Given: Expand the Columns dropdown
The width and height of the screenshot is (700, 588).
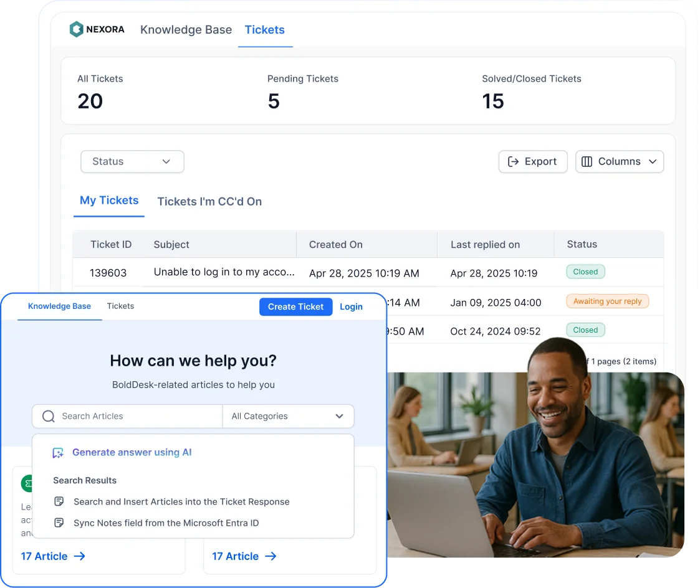Looking at the screenshot, I should point(619,161).
